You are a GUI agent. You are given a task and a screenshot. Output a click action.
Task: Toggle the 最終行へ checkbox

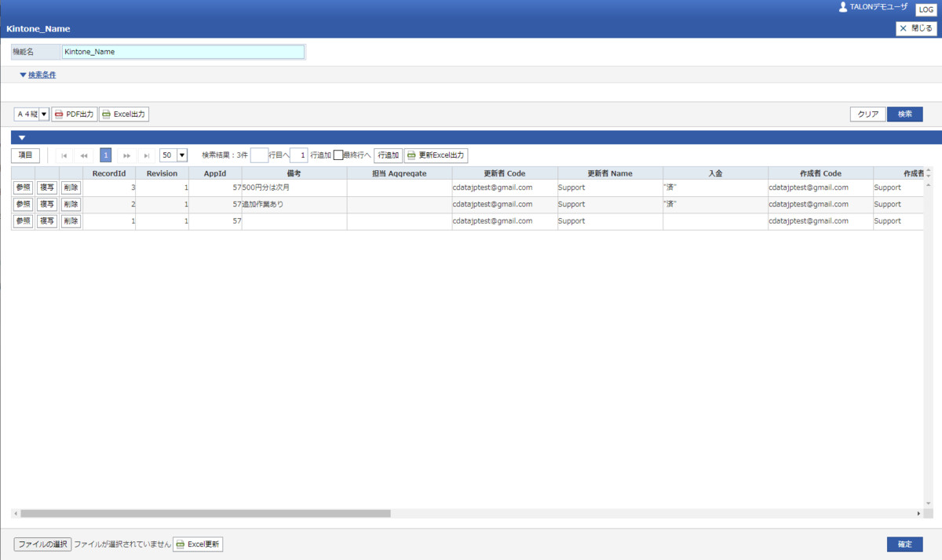pyautogui.click(x=338, y=155)
